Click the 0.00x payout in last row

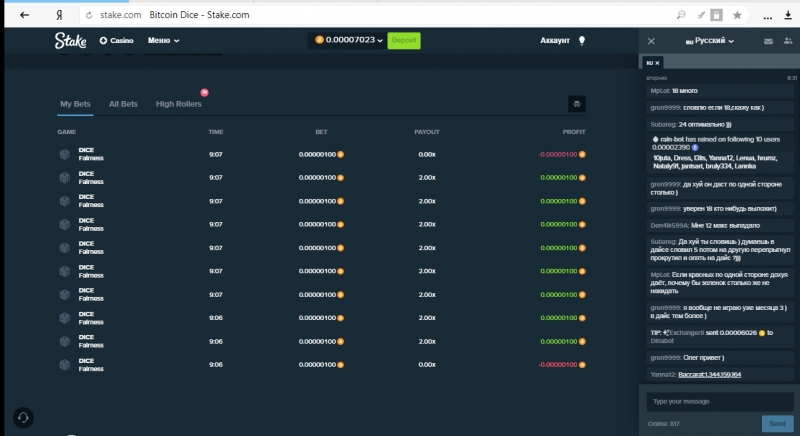point(427,365)
